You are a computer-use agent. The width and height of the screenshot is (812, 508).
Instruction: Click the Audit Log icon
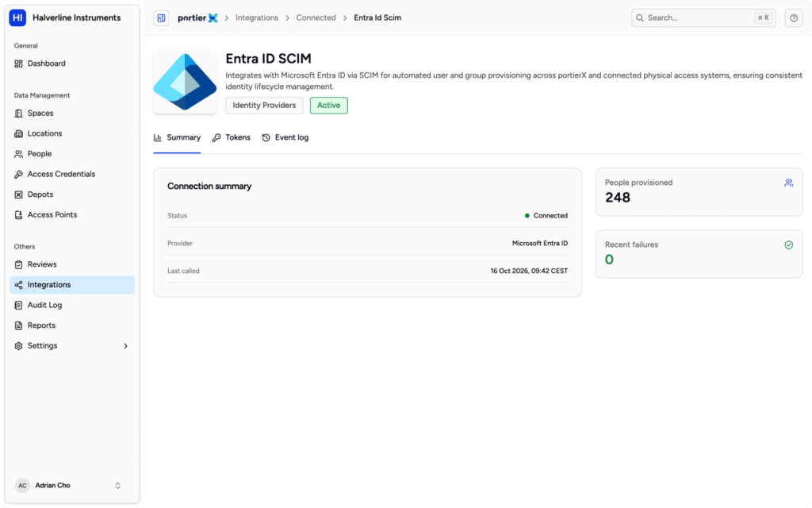click(19, 305)
